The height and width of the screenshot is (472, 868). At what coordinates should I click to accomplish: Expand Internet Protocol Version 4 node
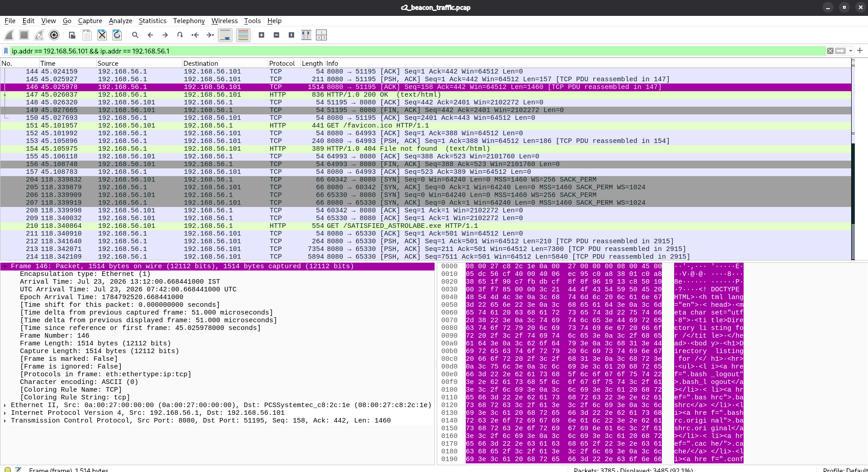pos(5,413)
